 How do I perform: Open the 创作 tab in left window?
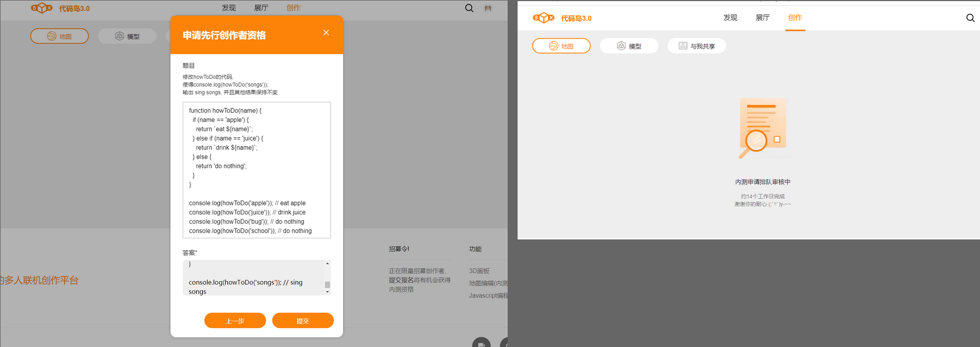click(x=294, y=8)
